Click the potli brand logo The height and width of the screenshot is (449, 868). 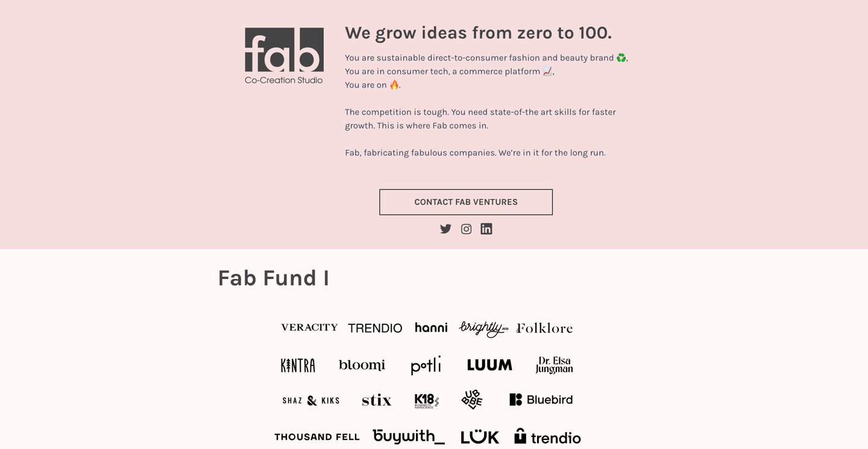tap(427, 365)
